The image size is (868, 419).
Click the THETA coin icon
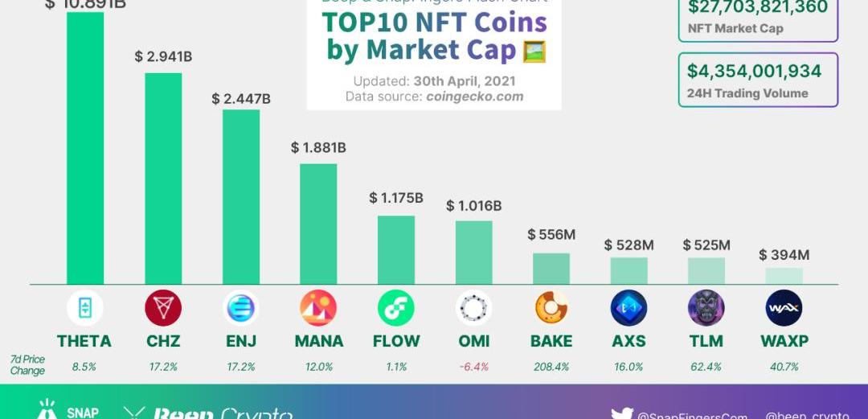tap(84, 308)
